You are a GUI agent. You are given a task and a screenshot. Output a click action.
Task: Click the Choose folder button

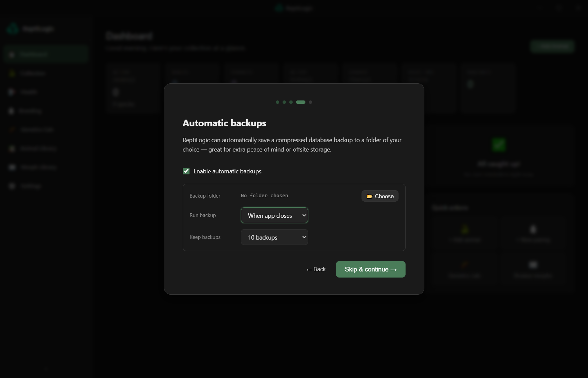pyautogui.click(x=380, y=196)
